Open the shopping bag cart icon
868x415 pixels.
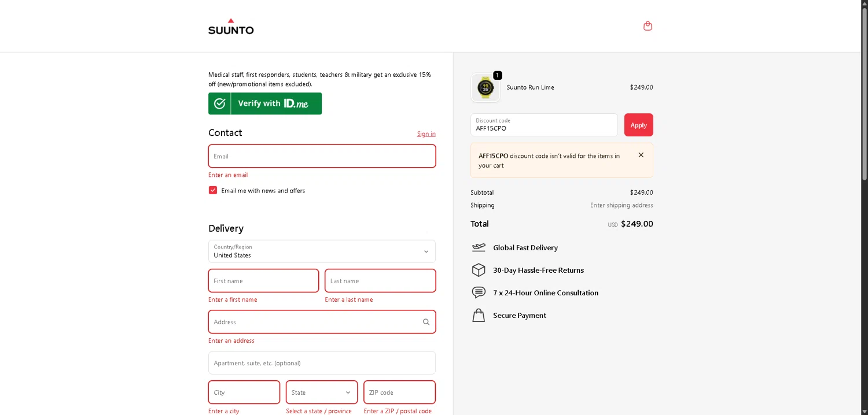pyautogui.click(x=648, y=26)
